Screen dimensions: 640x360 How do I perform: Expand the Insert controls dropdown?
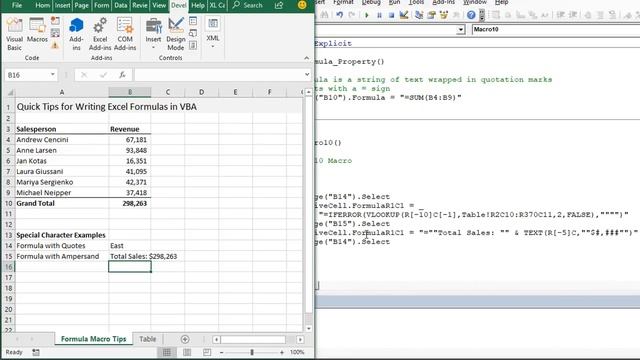point(153,34)
